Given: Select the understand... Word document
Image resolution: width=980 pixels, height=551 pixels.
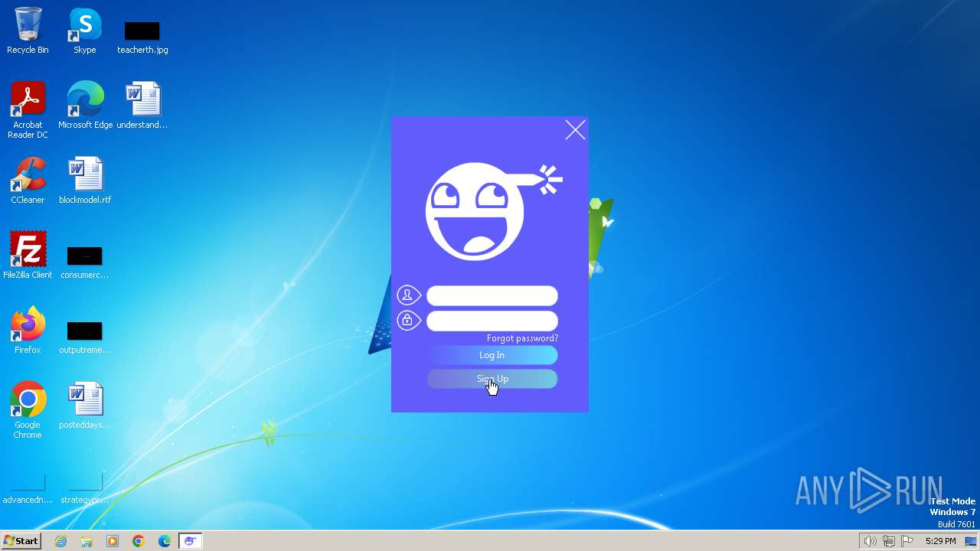Looking at the screenshot, I should click(x=142, y=106).
